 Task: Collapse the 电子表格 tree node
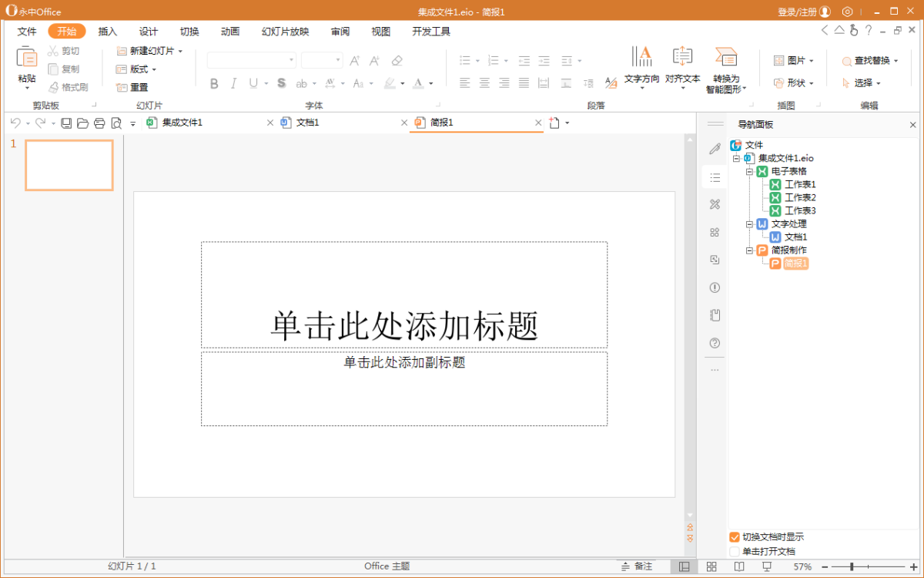pyautogui.click(x=749, y=171)
